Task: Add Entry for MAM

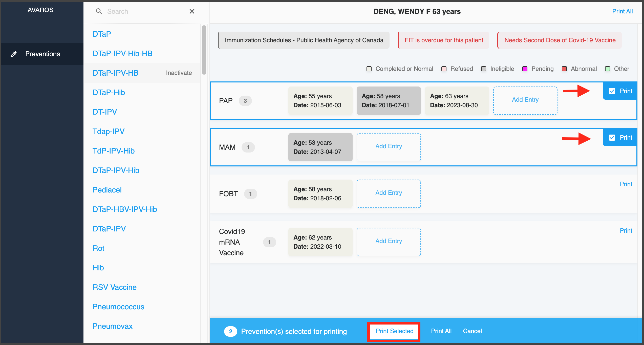Action: tap(389, 147)
